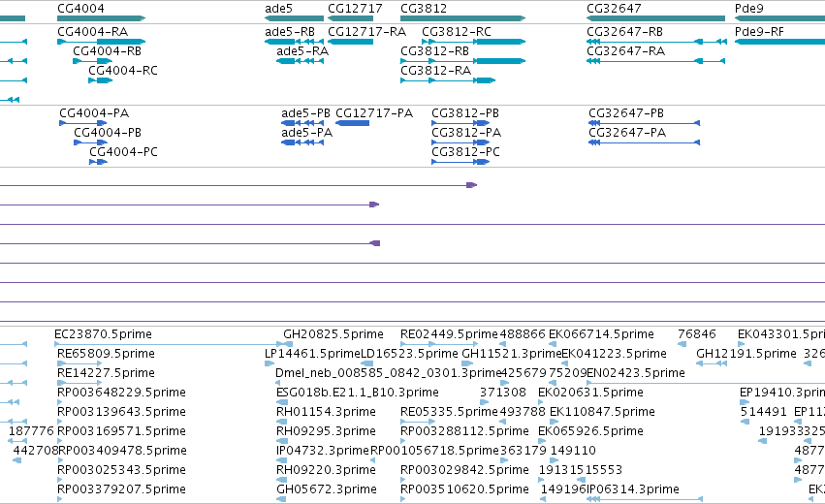Click the RH09295.3prime EST label

[326, 431]
